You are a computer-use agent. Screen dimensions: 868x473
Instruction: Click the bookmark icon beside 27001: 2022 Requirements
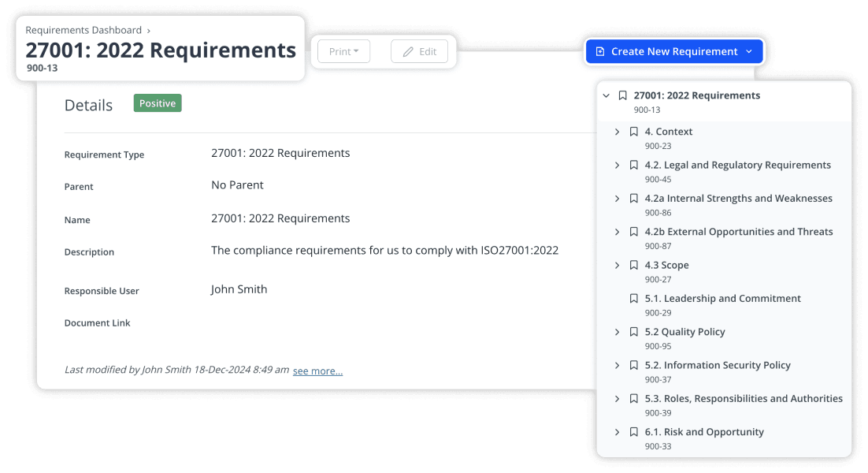click(x=621, y=95)
